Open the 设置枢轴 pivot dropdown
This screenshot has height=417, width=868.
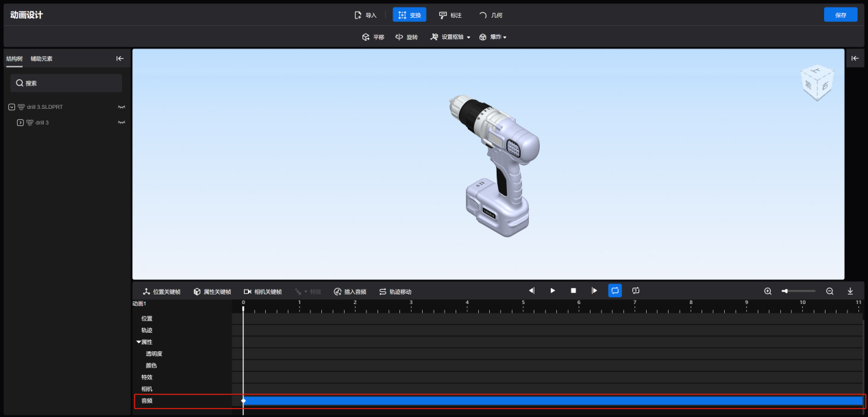(450, 37)
